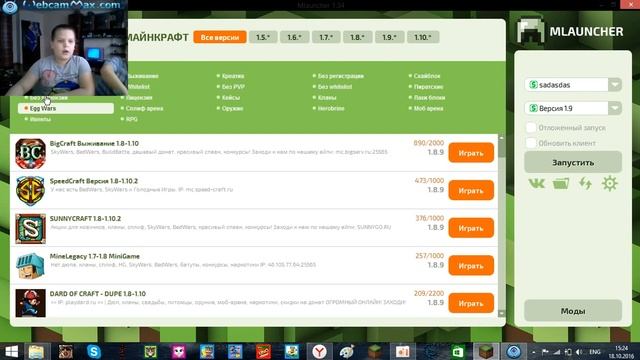Open the game folder icon
The height and width of the screenshot is (360, 640).
coord(561,184)
